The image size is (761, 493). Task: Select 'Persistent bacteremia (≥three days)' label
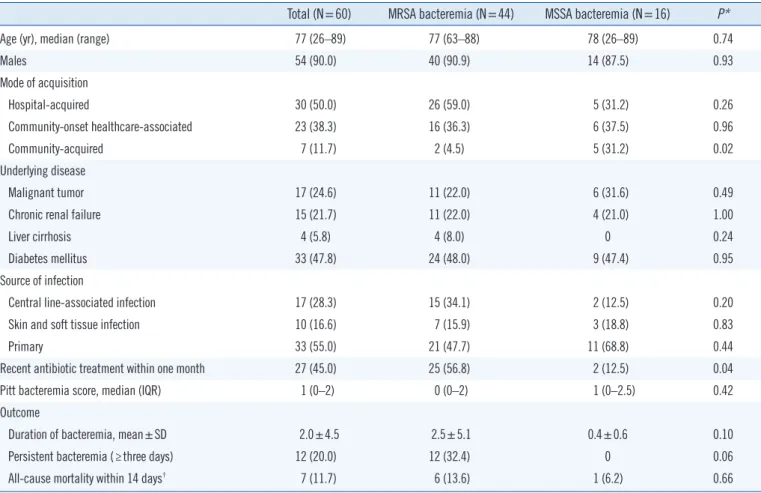(x=91, y=457)
